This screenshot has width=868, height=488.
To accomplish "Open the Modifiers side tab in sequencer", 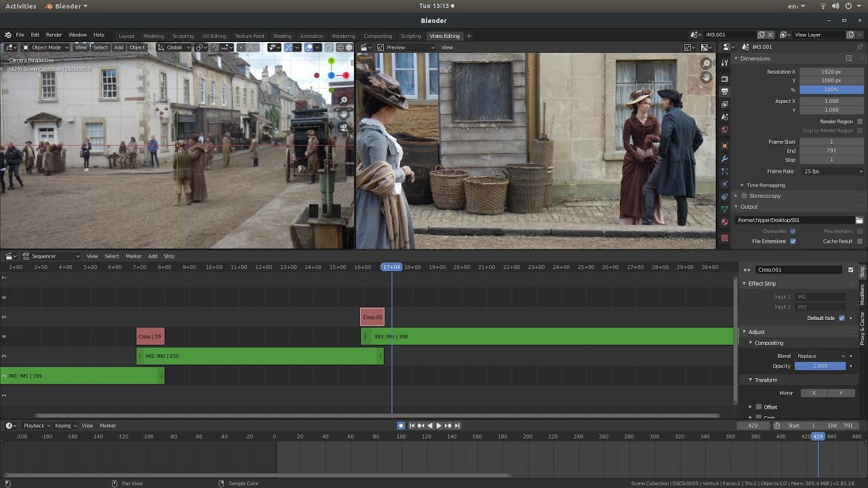I will 863,295.
